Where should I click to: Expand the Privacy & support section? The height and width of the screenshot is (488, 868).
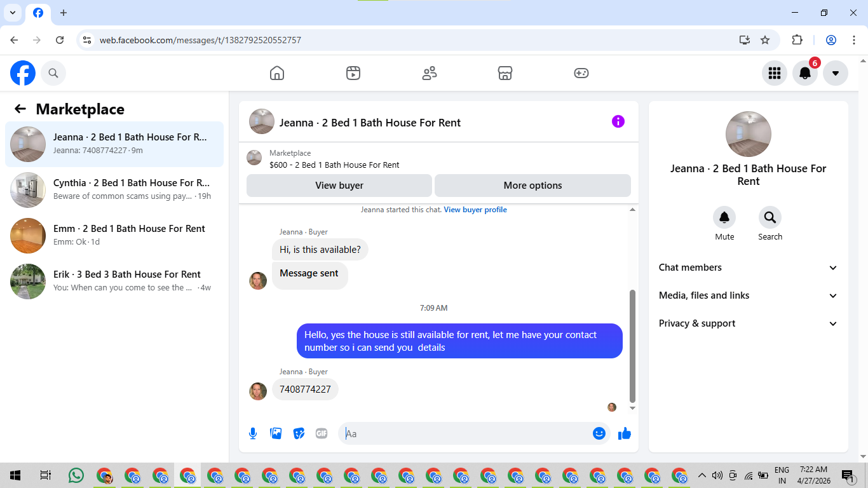click(749, 323)
